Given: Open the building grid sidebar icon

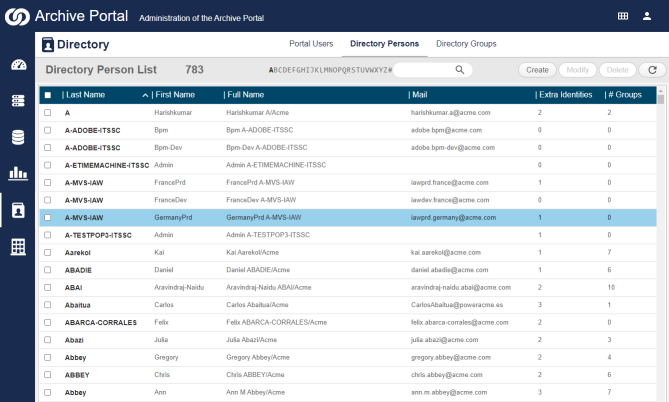Looking at the screenshot, I should 18,247.
